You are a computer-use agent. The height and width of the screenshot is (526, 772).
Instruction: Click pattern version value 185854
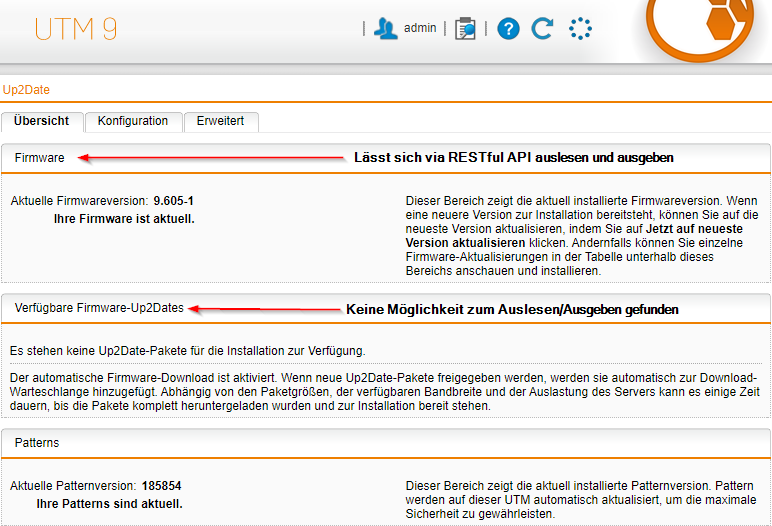[161, 486]
